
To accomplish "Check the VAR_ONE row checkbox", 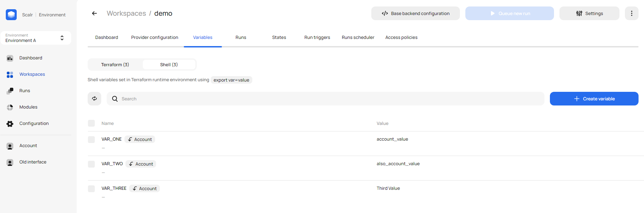I will point(91,140).
